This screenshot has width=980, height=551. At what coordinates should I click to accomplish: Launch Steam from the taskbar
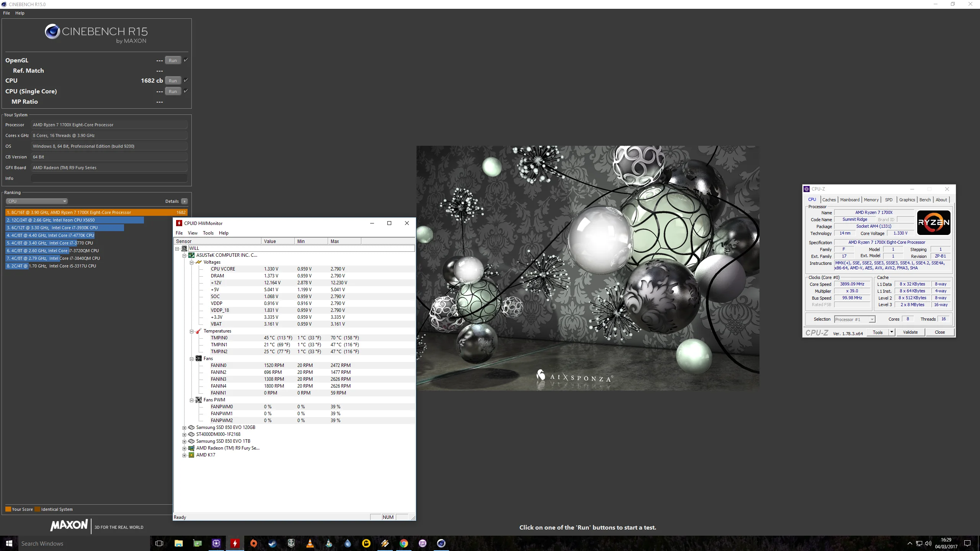[273, 543]
